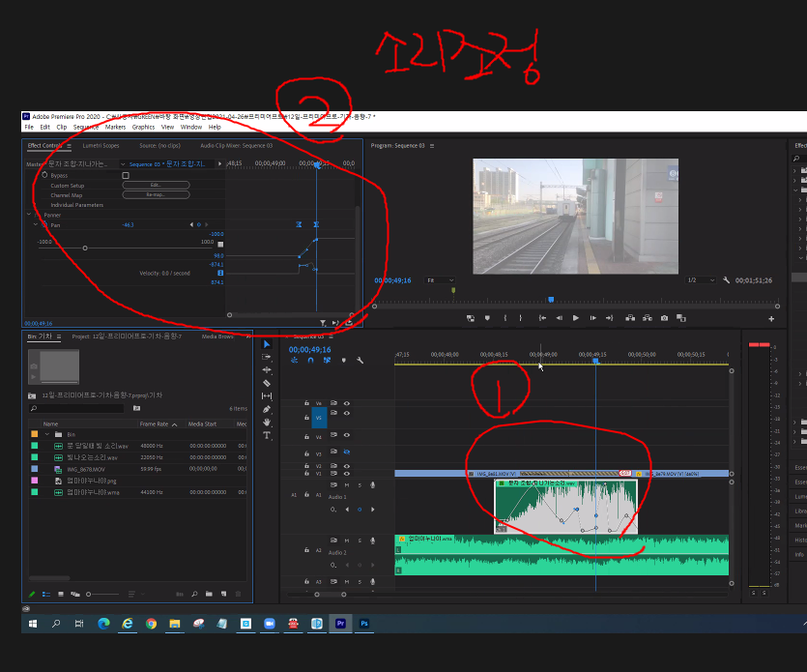The image size is (807, 672).
Task: Add marker in Program monitor
Action: [487, 318]
